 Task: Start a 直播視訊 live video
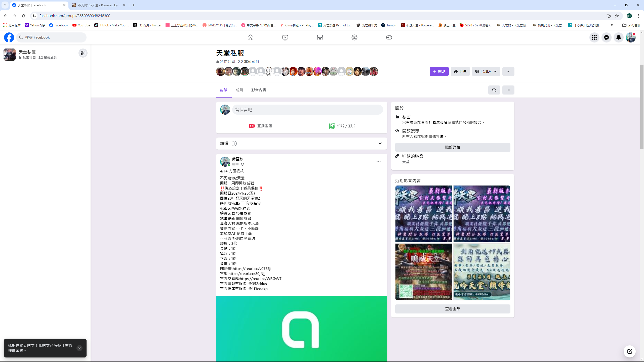[261, 126]
